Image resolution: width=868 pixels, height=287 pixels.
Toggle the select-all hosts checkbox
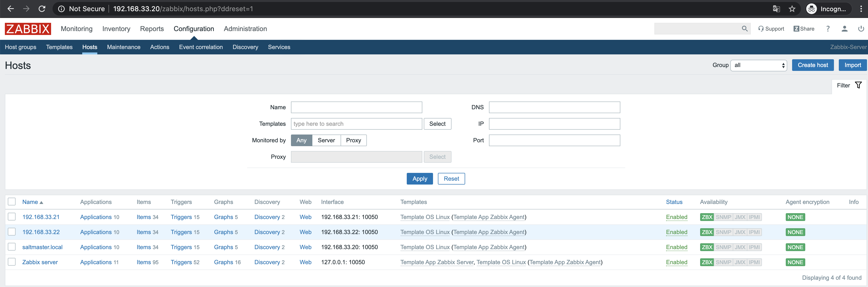click(12, 202)
